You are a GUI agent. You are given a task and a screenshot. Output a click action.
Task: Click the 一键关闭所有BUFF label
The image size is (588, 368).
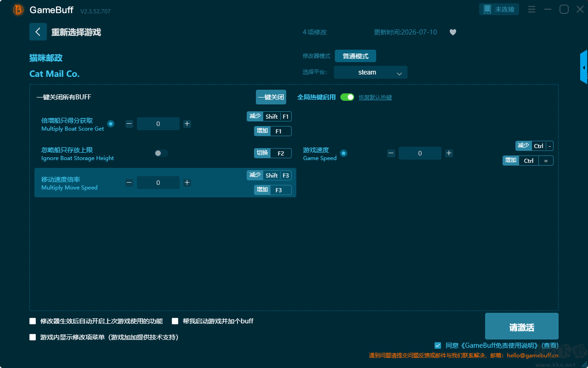click(x=64, y=97)
